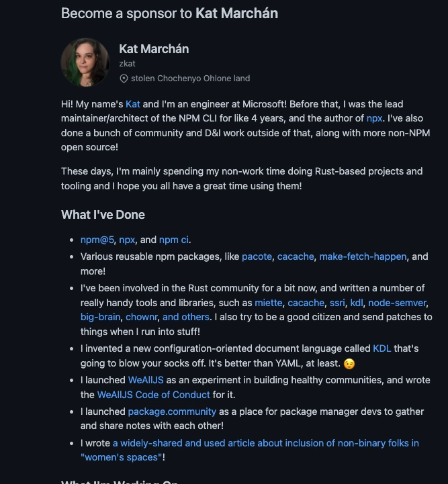Open the KDL document language link
The width and height of the screenshot is (448, 484).
point(382,348)
